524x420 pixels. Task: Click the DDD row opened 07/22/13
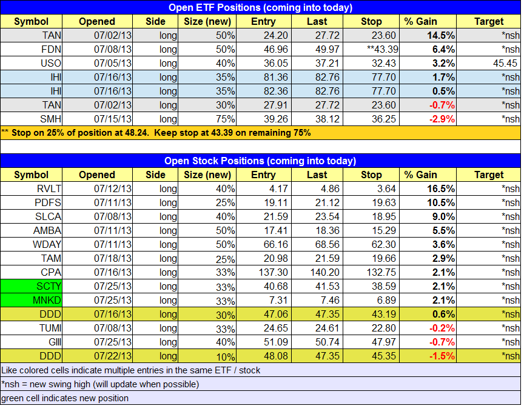coord(260,356)
